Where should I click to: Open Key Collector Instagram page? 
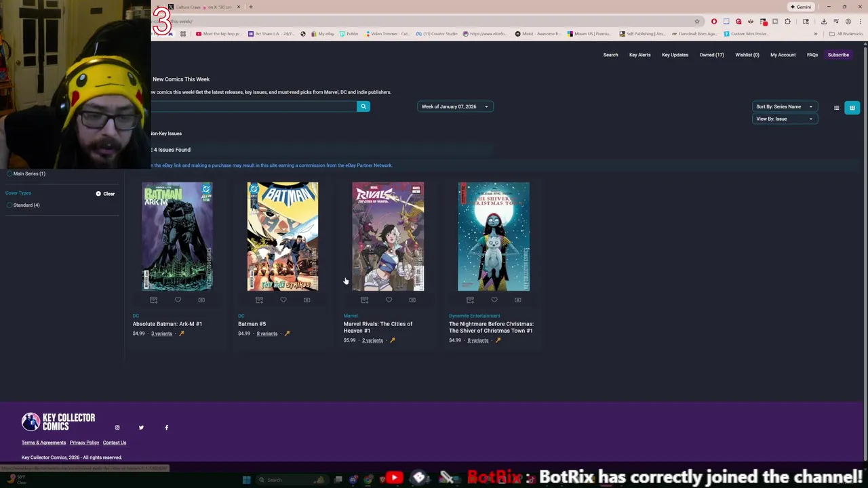[117, 428]
